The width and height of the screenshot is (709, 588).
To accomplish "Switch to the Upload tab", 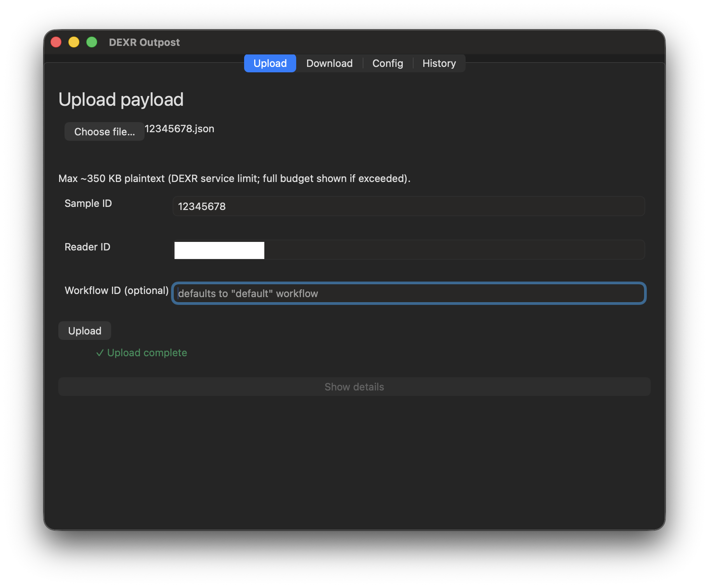I will (x=270, y=63).
